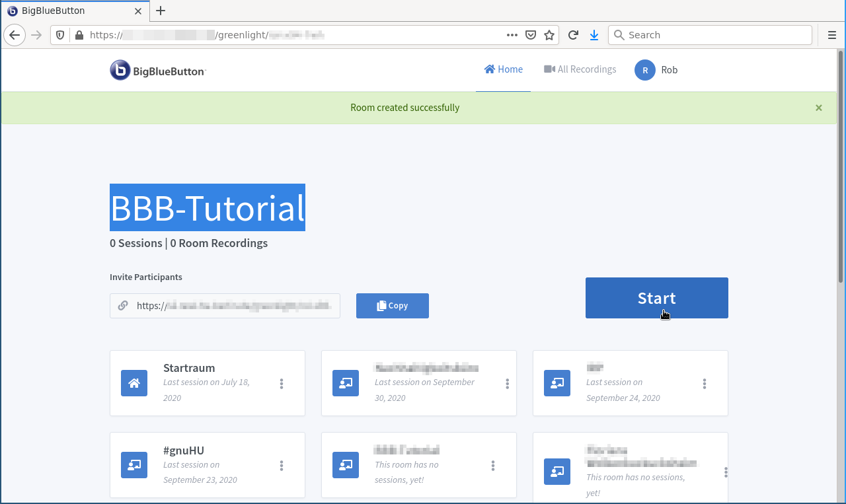
Task: Click the BigBlueButton logo in the header
Action: tap(158, 70)
